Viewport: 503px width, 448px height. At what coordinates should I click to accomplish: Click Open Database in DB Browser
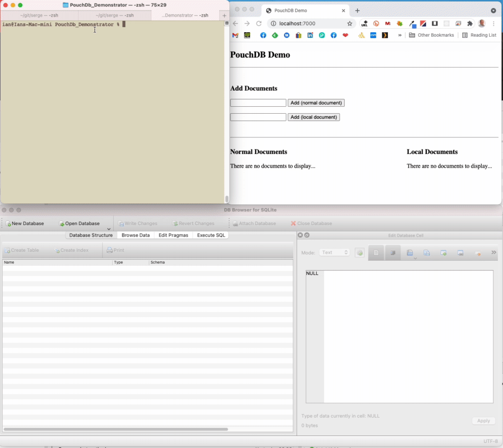click(x=79, y=223)
